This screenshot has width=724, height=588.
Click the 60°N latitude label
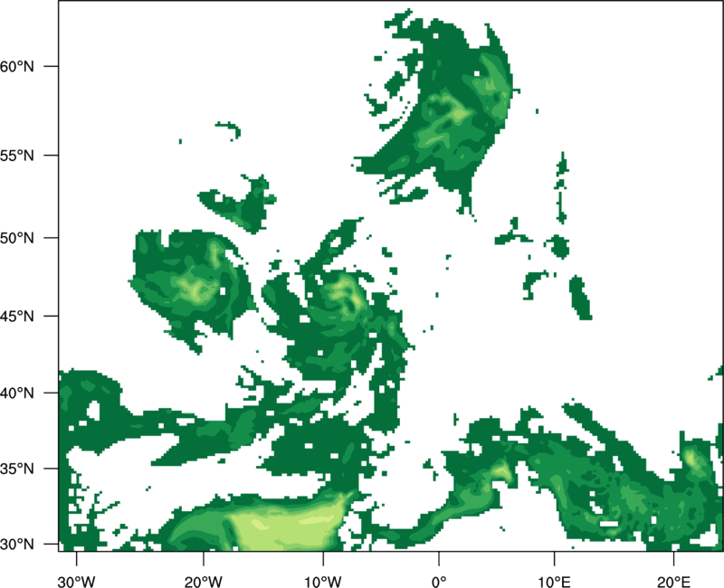click(17, 66)
